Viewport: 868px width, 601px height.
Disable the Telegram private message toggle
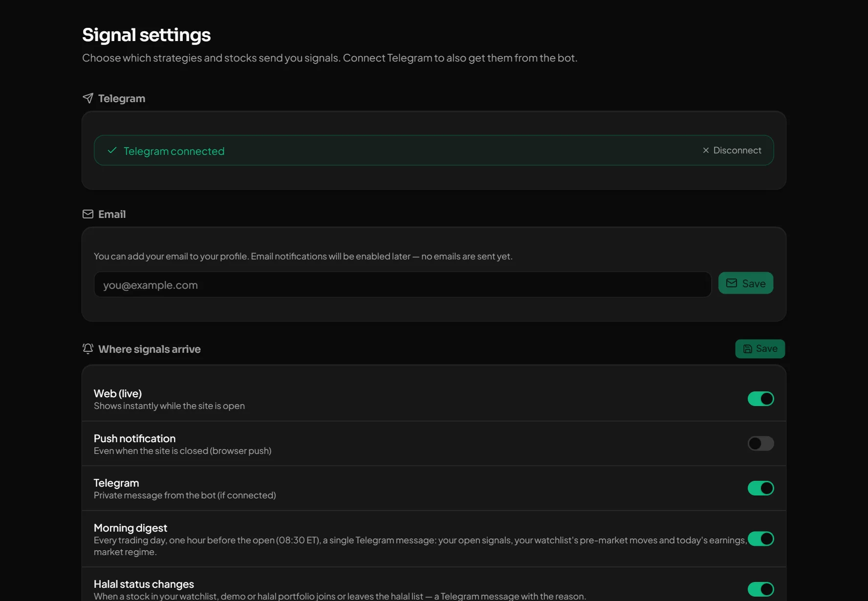tap(761, 488)
